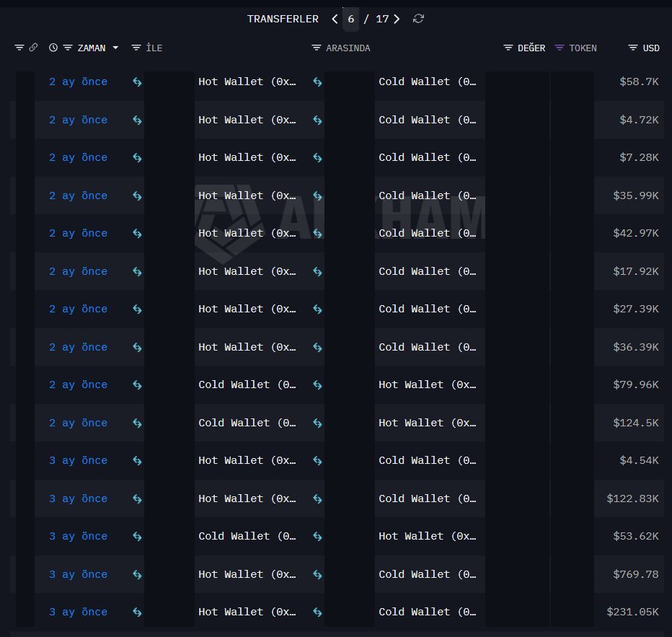The image size is (672, 637).
Task: Click the middle arrow icon in $58.7K row
Action: click(317, 82)
